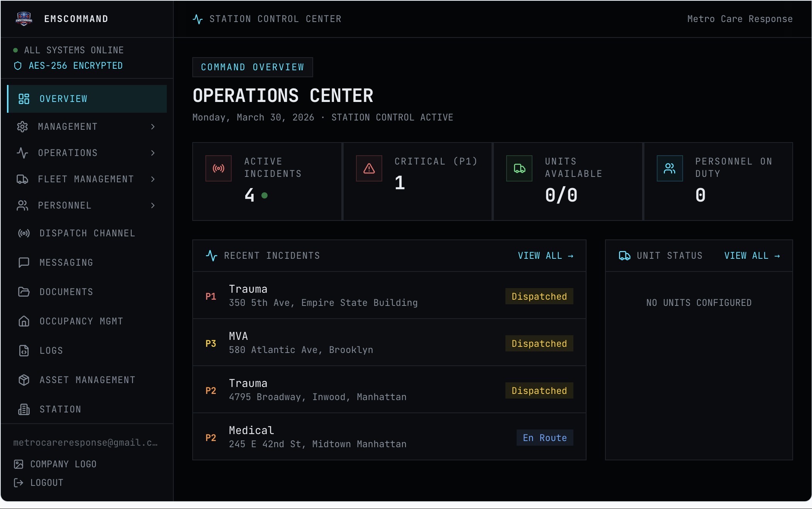Click the Dispatch Channel broadcast icon
The height and width of the screenshot is (509, 812).
click(23, 233)
